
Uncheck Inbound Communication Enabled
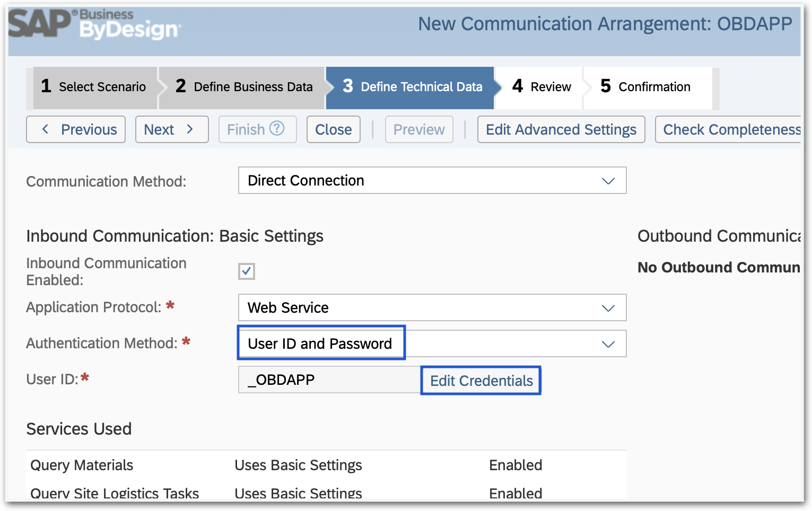pos(247,271)
